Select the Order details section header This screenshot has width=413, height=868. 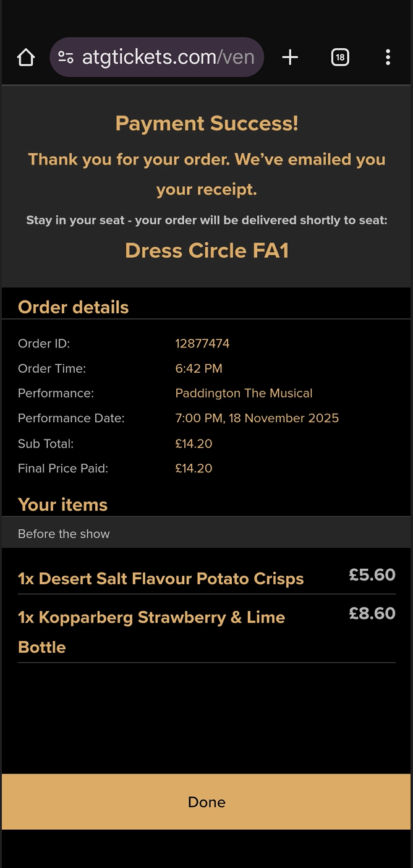click(73, 307)
